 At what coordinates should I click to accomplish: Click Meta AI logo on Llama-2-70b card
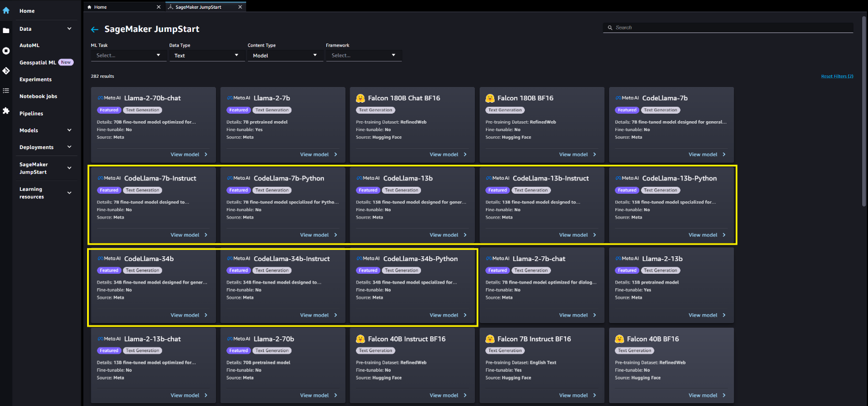(239, 339)
